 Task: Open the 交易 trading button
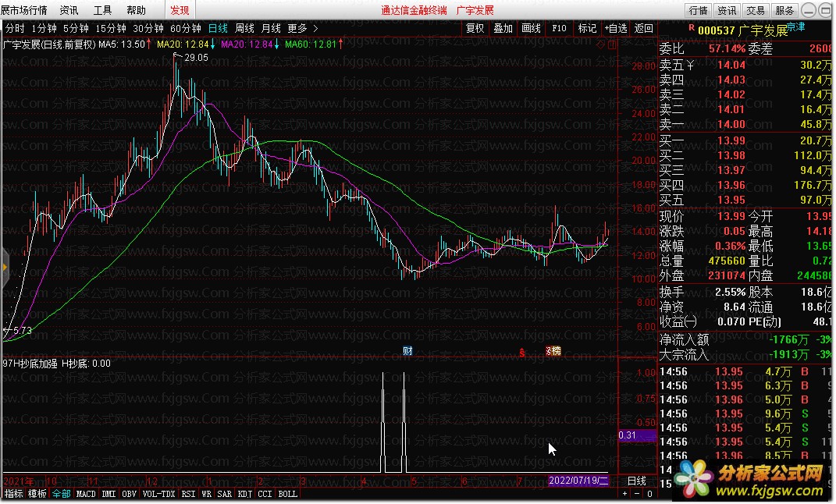click(756, 10)
